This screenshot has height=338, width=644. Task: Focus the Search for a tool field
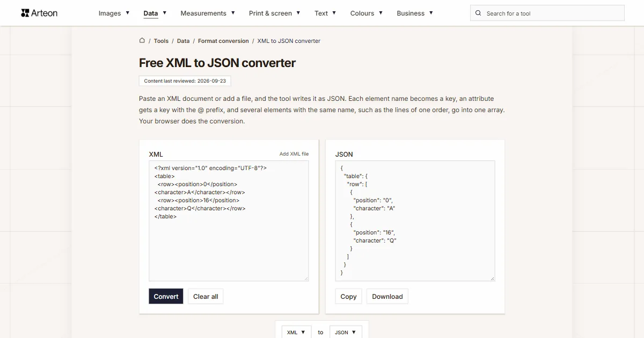click(x=547, y=13)
